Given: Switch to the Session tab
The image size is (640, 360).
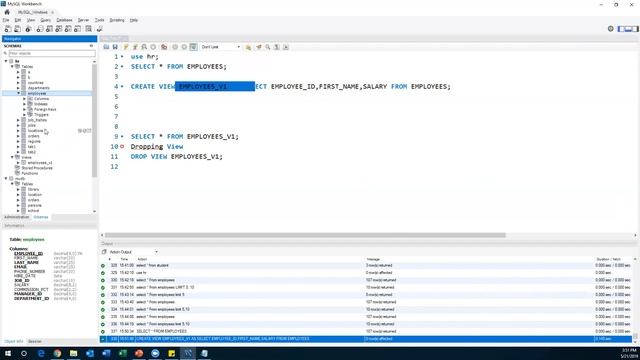Looking at the screenshot, I should pyautogui.click(x=35, y=341).
